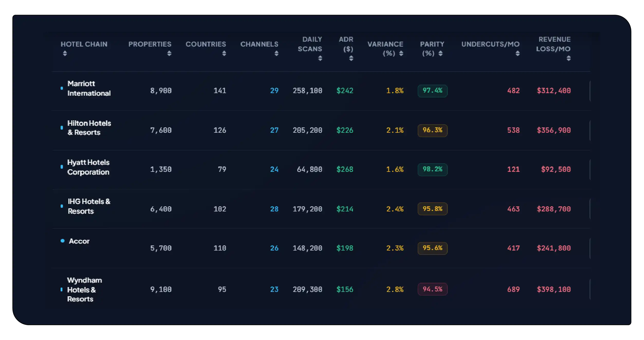
Task: Click Wyndham's 209,300 daily scans value
Action: pyautogui.click(x=307, y=290)
